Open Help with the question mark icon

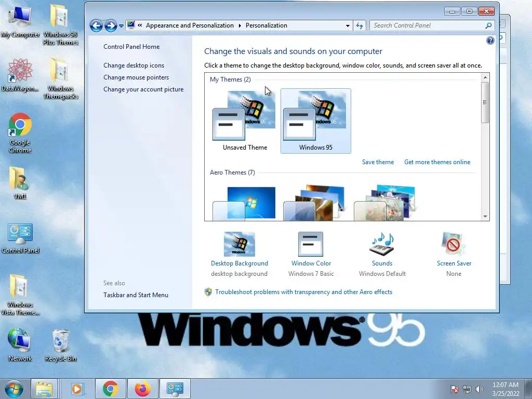coord(490,41)
